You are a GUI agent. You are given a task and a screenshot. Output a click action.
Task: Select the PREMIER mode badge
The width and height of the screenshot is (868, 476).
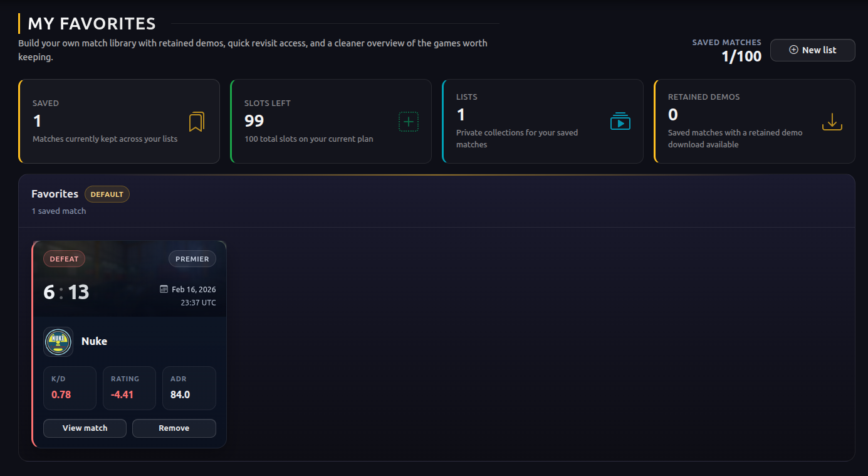click(x=192, y=258)
